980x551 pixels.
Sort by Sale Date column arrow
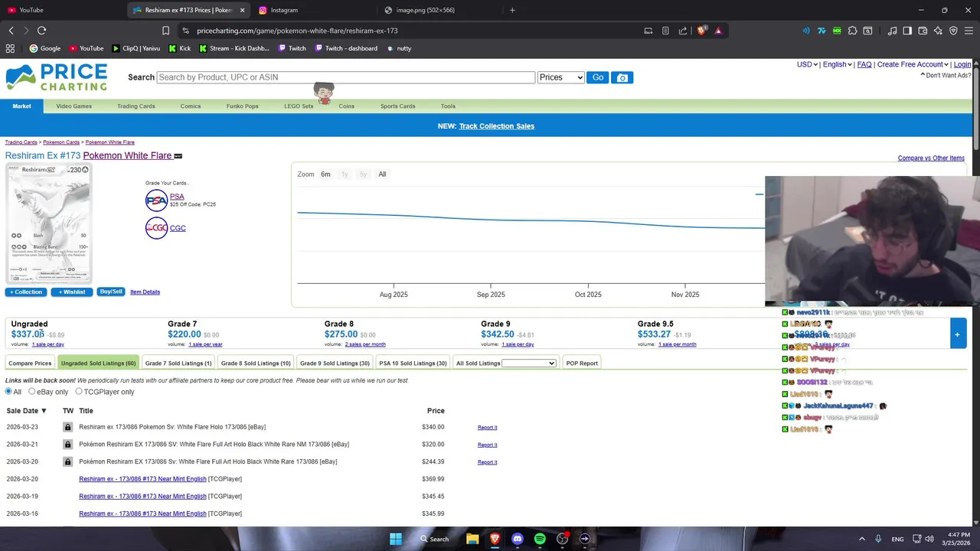[44, 411]
